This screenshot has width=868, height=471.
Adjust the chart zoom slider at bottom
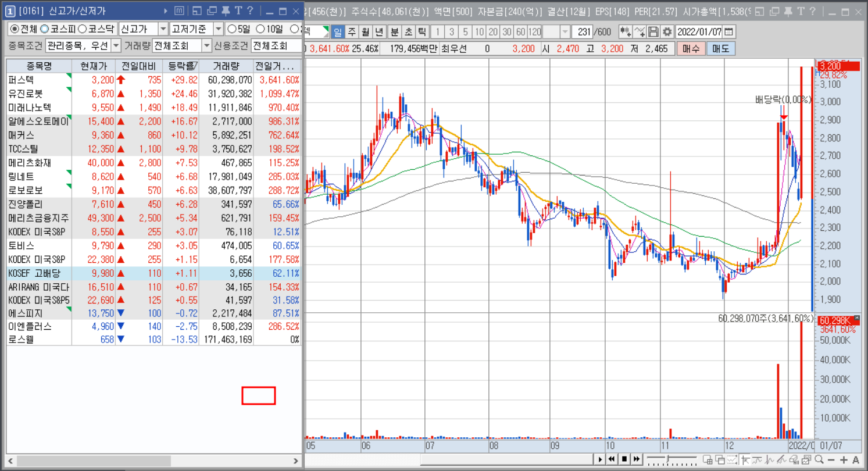[667, 458]
